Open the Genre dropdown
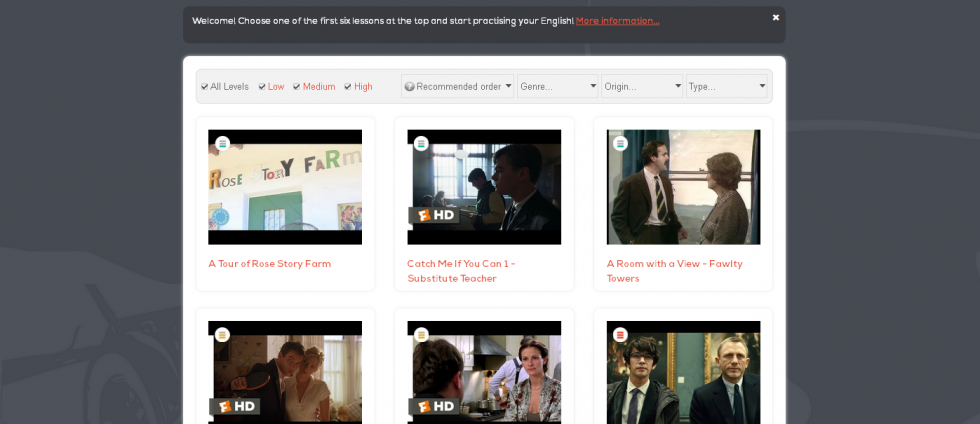The width and height of the screenshot is (980, 424). tap(558, 86)
